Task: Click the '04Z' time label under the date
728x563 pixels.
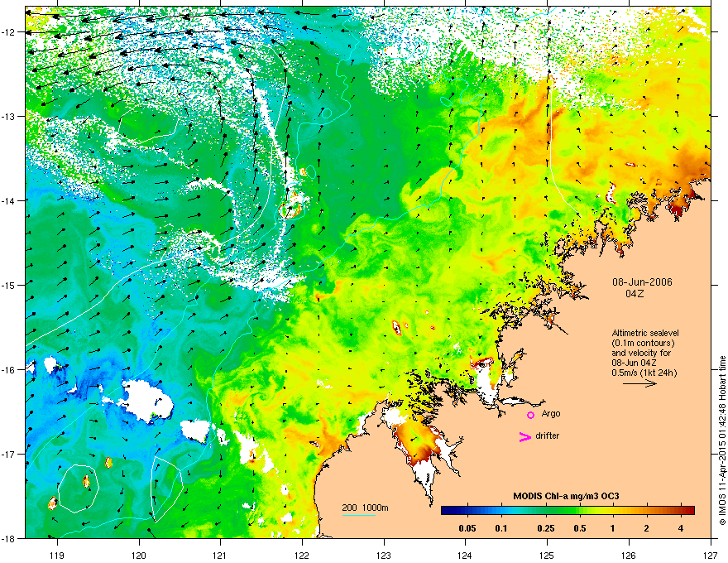Action: tap(635, 294)
